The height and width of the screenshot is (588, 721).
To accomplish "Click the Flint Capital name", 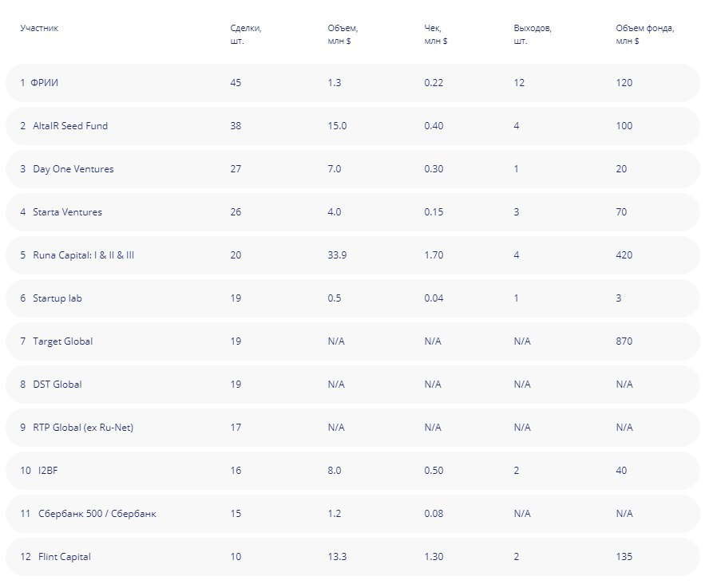I will (64, 557).
